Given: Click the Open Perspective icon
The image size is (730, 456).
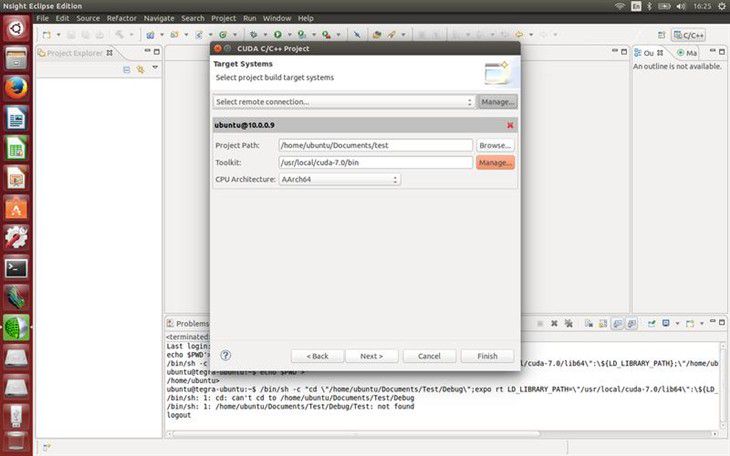Looking at the screenshot, I should [662, 35].
